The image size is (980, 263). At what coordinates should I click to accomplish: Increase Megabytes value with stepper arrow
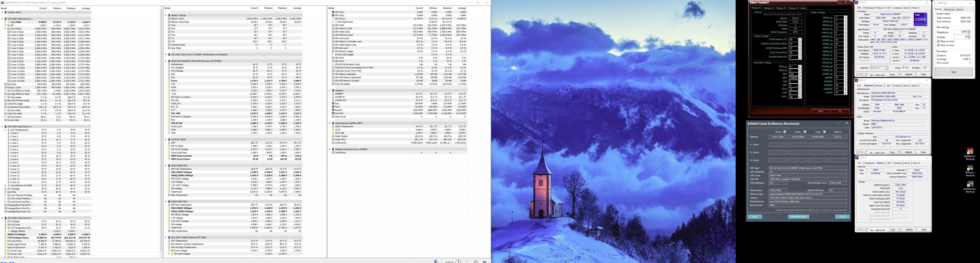(x=969, y=31)
